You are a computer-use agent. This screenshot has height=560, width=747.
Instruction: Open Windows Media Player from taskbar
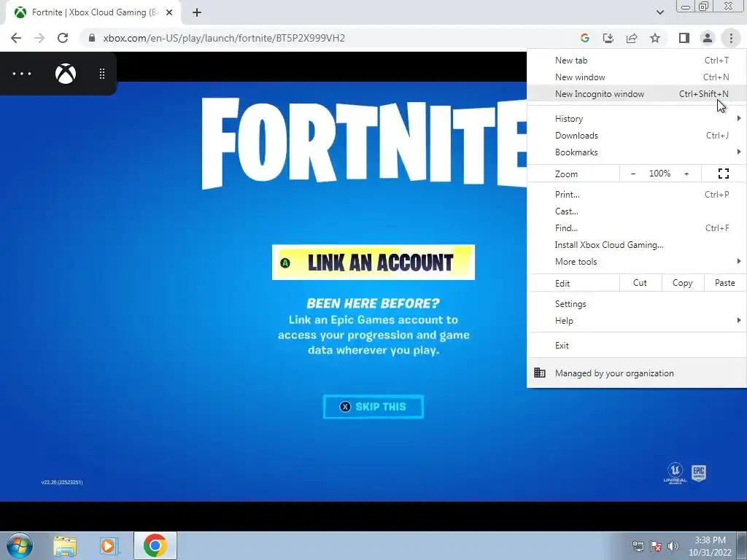click(x=109, y=546)
